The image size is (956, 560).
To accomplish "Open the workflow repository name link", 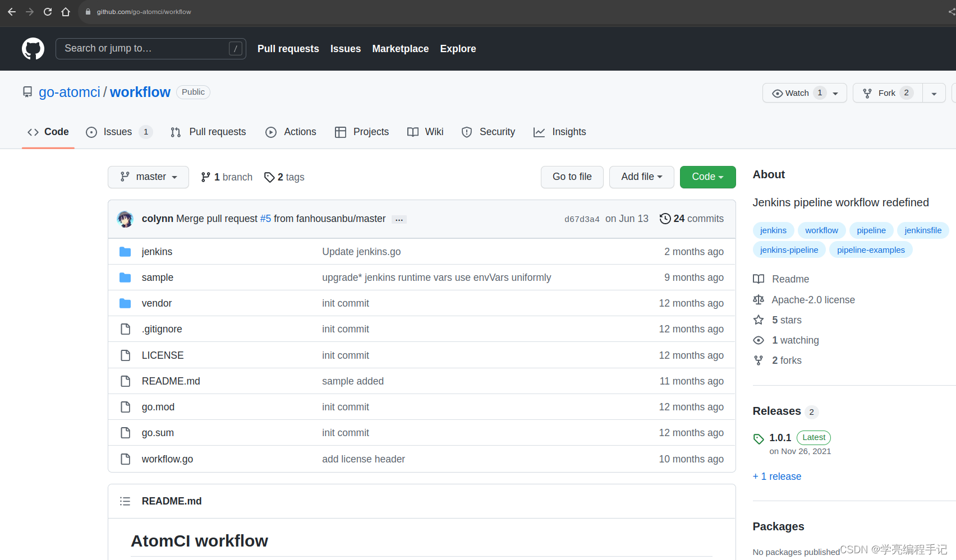I will tap(140, 92).
